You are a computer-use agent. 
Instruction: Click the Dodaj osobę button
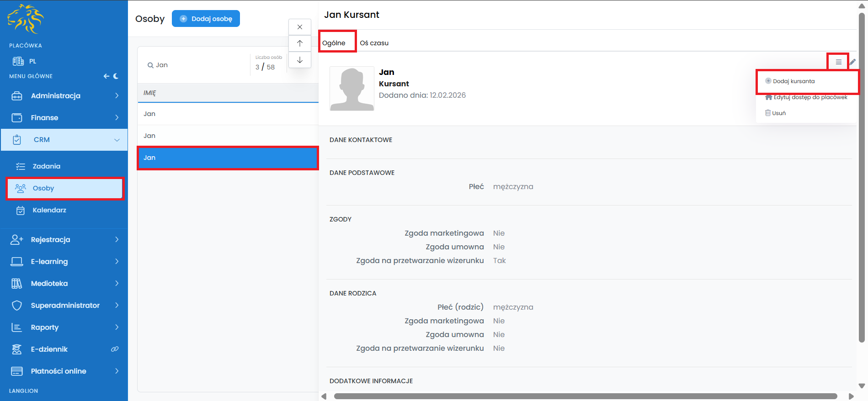pos(206,19)
